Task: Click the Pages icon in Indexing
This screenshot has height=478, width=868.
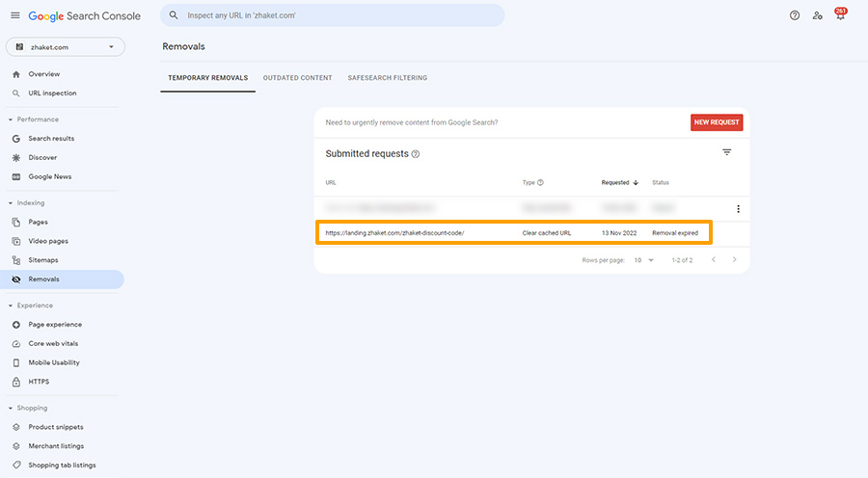Action: pos(16,223)
